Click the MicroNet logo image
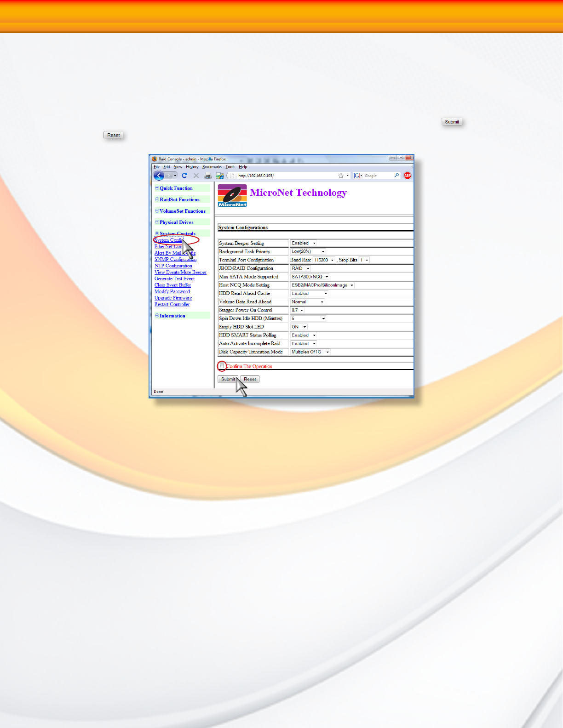563x728 pixels. tap(232, 195)
